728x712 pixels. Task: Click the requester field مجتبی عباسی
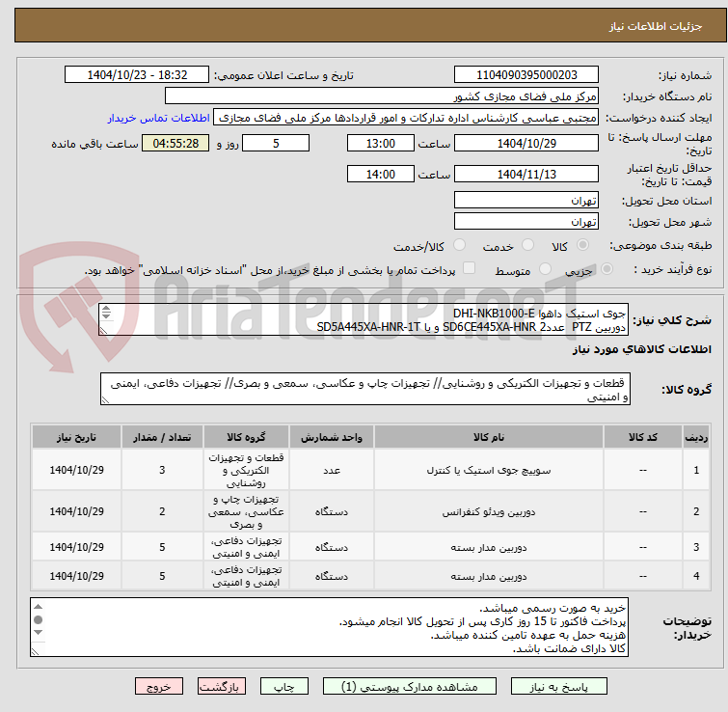406,118
